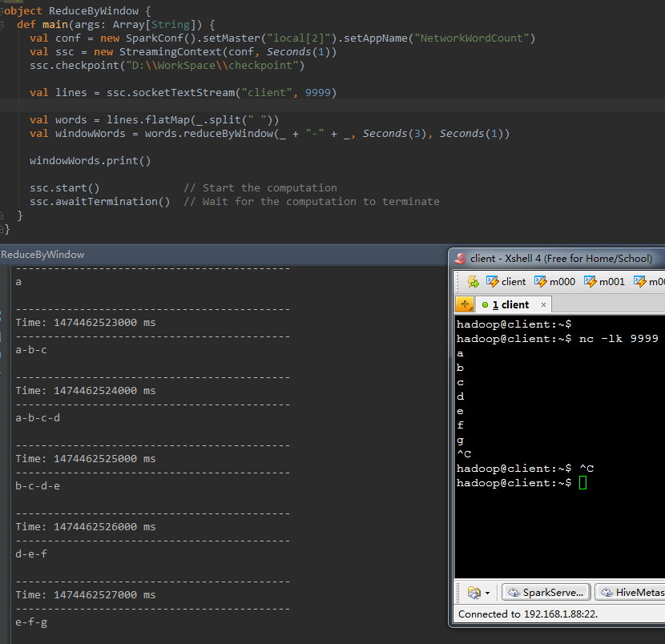This screenshot has width=665, height=644.
Task: Click 'Time: 1474462526000 ms' in console
Action: 86,526
